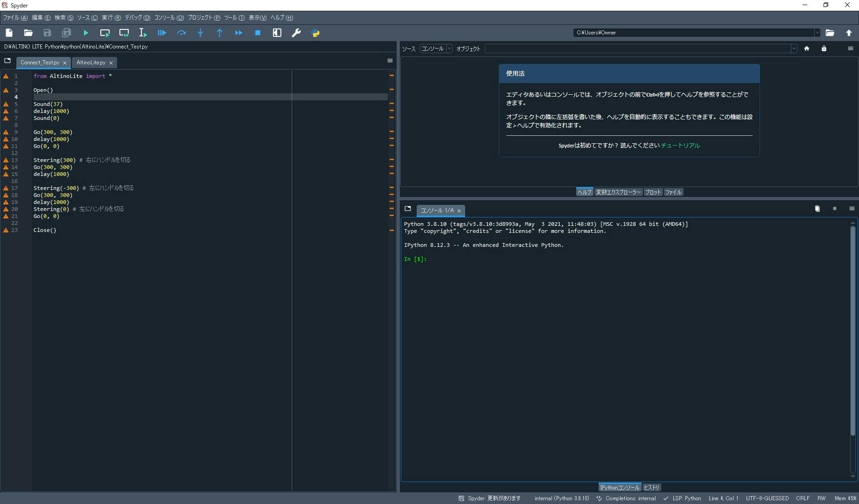Image resolution: width=859 pixels, height=504 pixels.
Task: Open the PYTHONPATH manager Python icon
Action: [x=315, y=33]
